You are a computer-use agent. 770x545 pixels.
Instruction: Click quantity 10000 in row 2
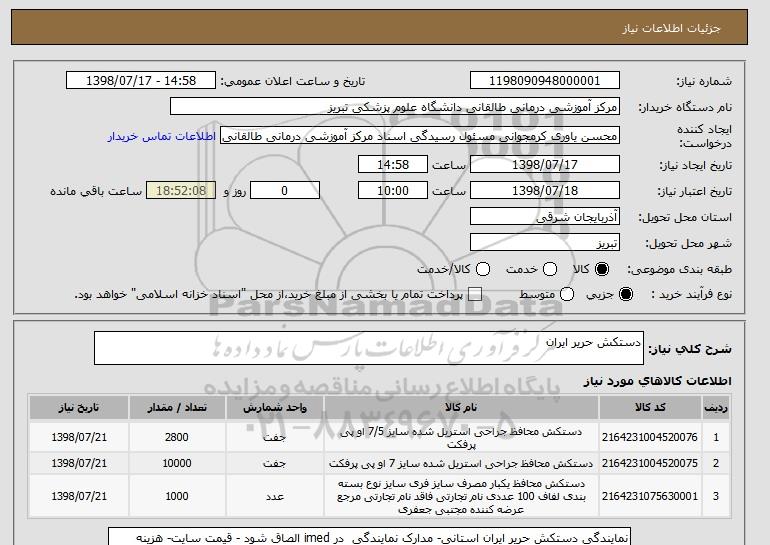177,463
